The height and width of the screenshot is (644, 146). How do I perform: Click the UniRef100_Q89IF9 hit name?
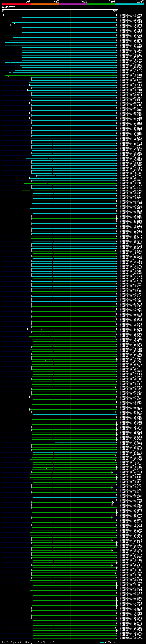[131, 610]
